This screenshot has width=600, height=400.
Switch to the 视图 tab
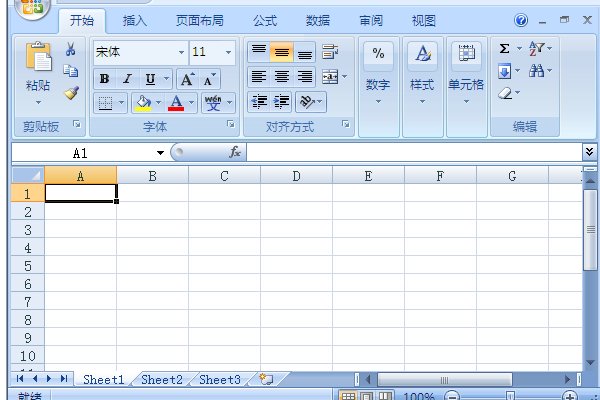pyautogui.click(x=424, y=21)
